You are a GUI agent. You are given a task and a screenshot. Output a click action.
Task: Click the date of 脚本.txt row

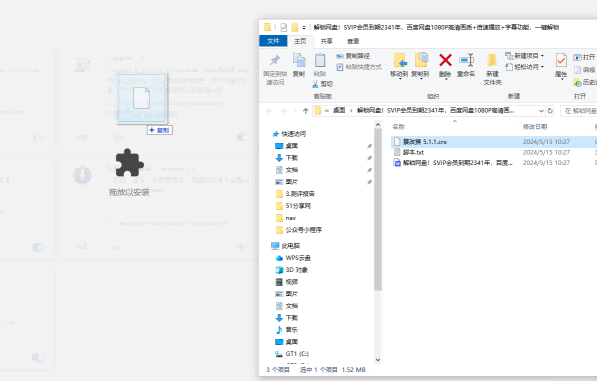(546, 152)
